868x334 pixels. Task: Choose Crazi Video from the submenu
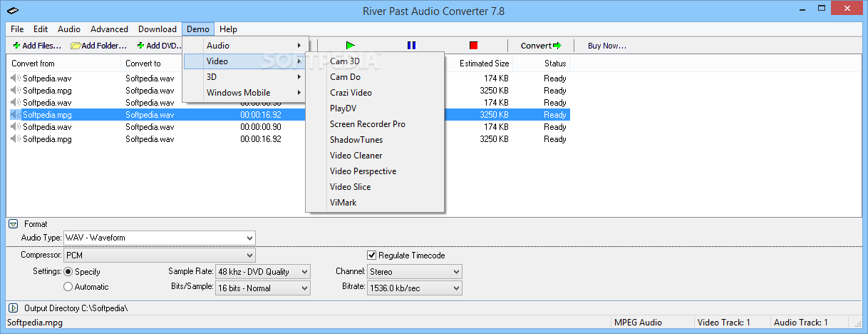click(x=375, y=93)
